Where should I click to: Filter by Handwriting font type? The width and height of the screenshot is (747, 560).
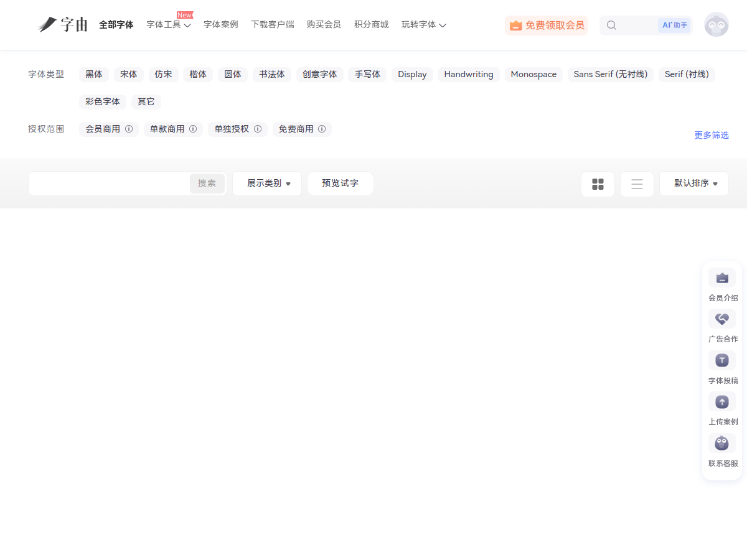pyautogui.click(x=469, y=75)
